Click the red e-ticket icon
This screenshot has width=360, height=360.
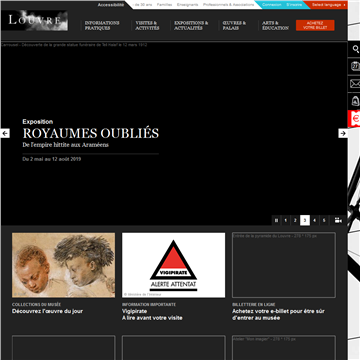coord(354,119)
